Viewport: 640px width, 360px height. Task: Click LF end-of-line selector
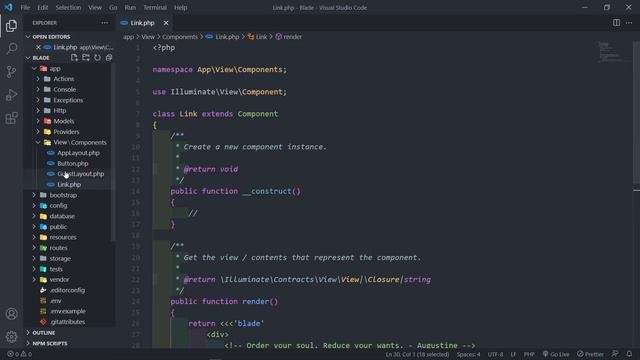pos(513,354)
